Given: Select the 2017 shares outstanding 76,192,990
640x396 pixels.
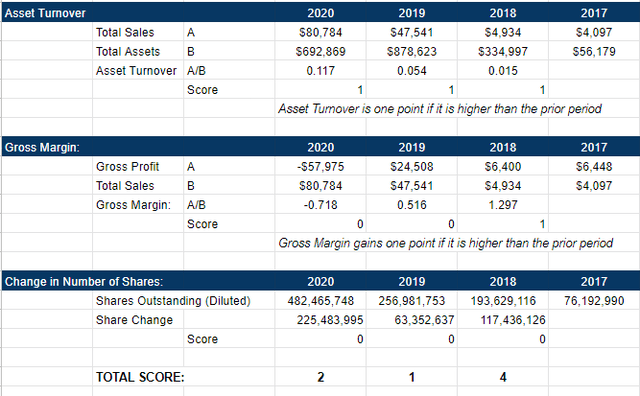Looking at the screenshot, I should 594,301.
